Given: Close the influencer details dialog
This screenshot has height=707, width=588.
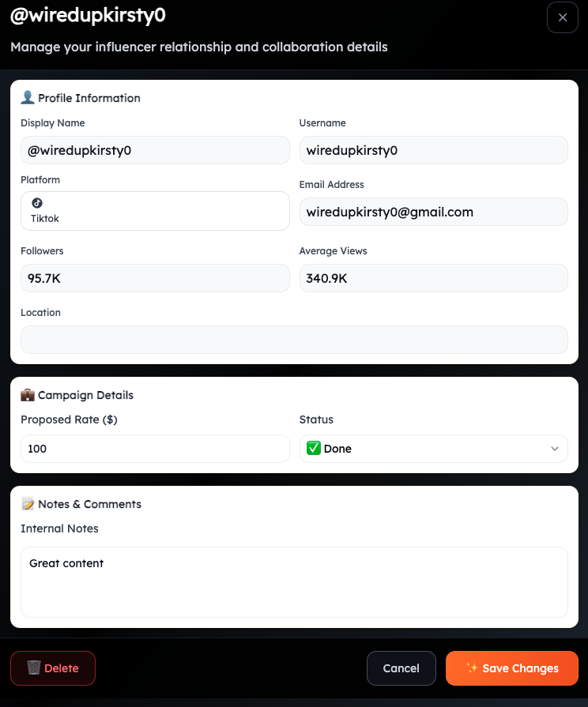Looking at the screenshot, I should [x=562, y=17].
